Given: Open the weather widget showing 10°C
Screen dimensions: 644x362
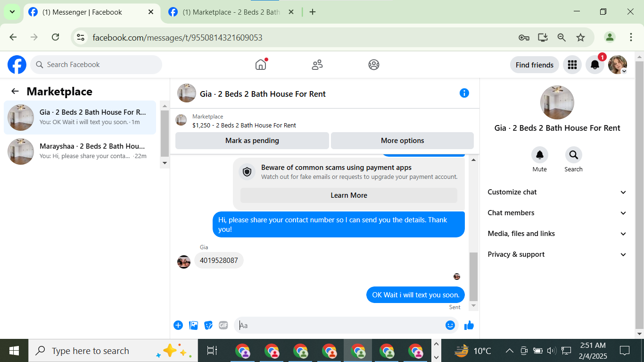Looking at the screenshot, I should (x=473, y=351).
